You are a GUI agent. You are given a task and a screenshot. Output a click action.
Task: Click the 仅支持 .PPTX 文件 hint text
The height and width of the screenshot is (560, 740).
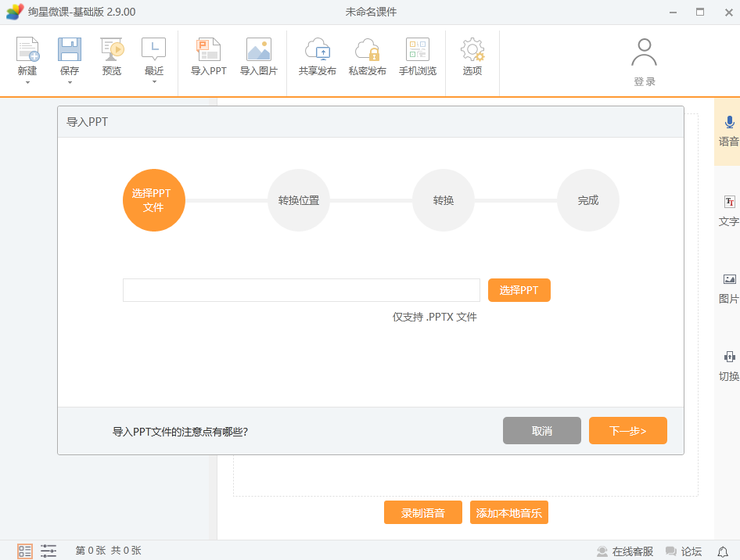click(435, 317)
